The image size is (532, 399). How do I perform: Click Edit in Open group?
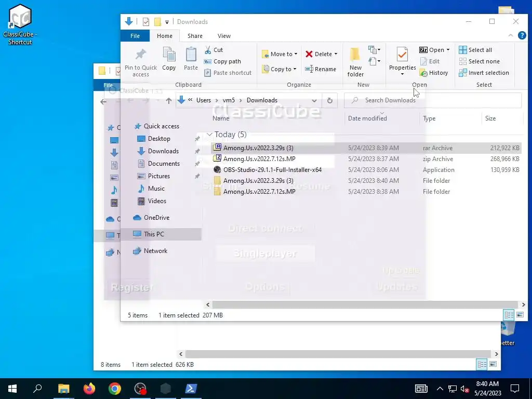coord(430,61)
